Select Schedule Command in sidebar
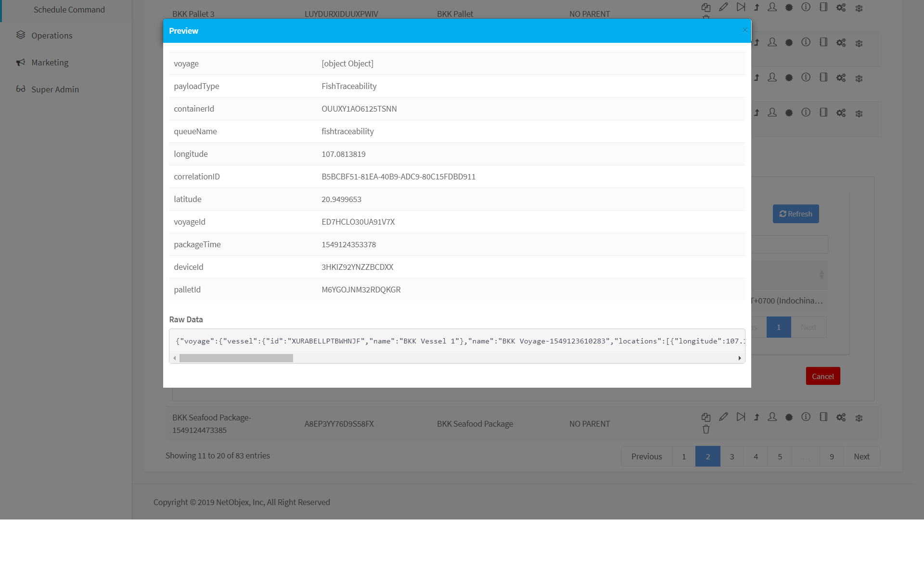Screen dimensions: 924x570 [69, 10]
